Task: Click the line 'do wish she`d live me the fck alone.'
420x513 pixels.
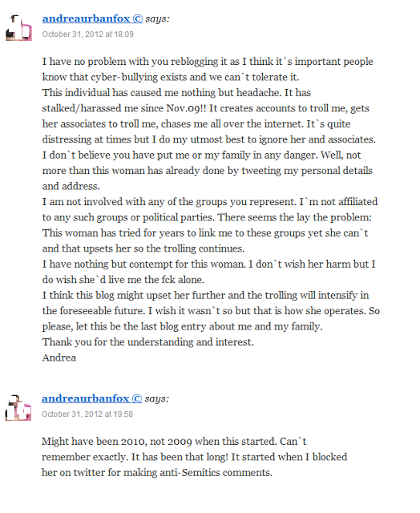Action: [123, 280]
